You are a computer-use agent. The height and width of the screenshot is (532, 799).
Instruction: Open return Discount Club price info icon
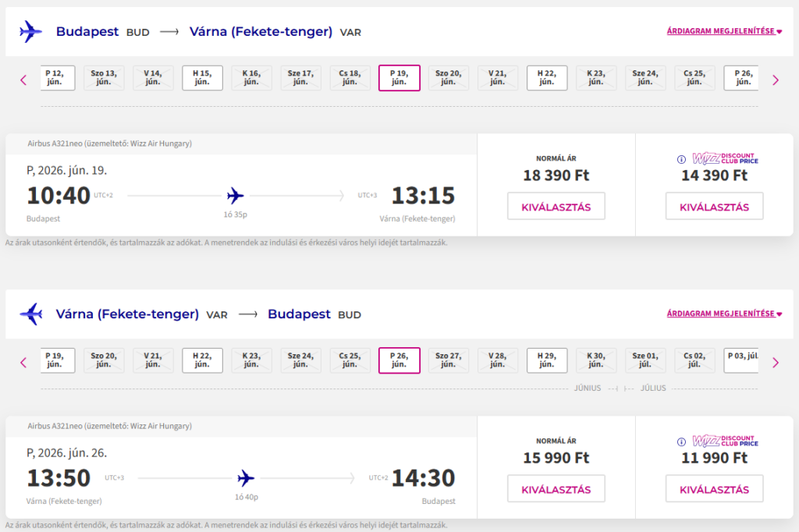coord(682,441)
